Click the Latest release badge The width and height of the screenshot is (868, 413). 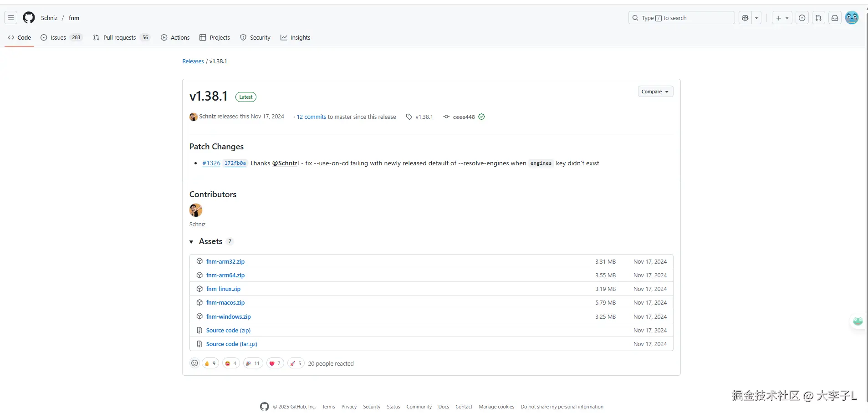[246, 97]
